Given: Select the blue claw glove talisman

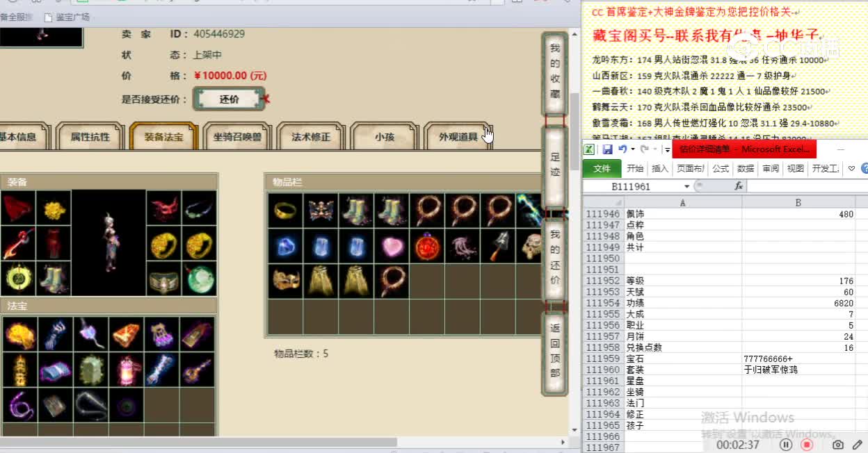Looking at the screenshot, I should [x=55, y=334].
